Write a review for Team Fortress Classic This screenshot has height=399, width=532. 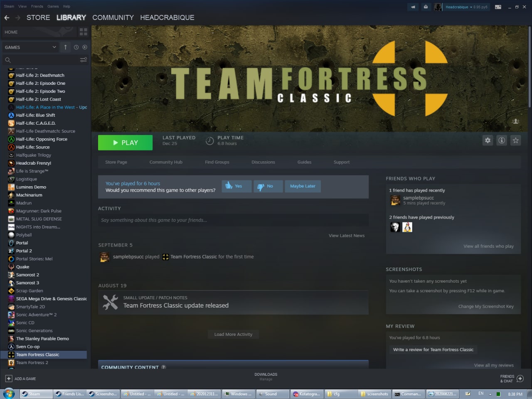point(433,350)
